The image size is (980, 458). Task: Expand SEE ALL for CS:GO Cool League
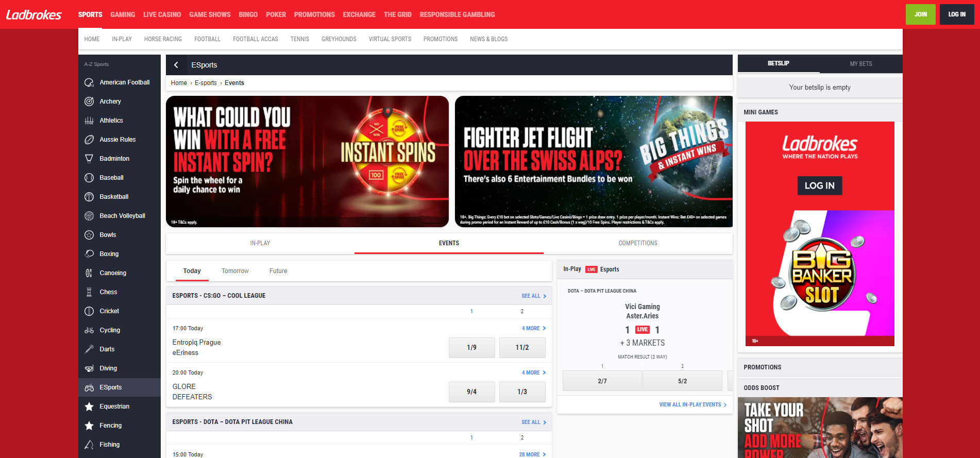[x=534, y=296]
